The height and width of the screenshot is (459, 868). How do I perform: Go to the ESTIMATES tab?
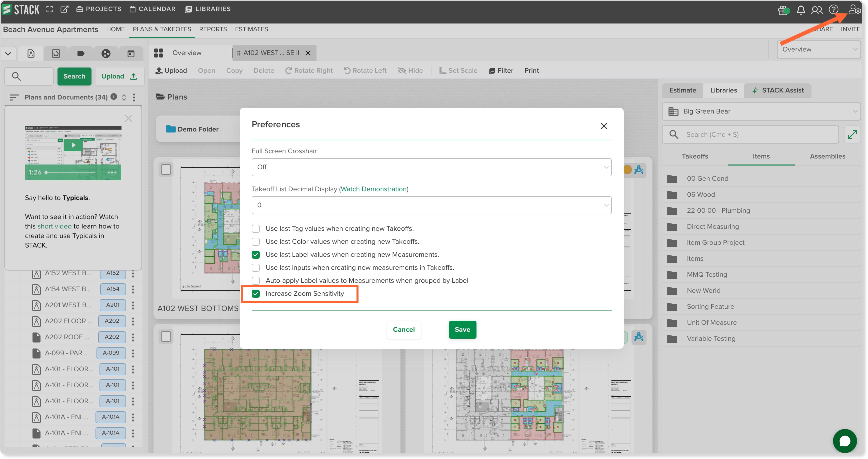(x=251, y=29)
